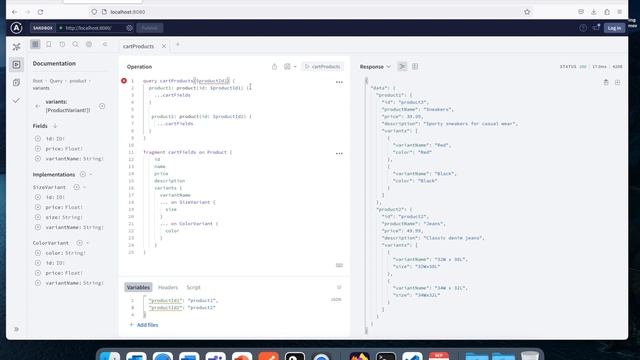This screenshot has height=360, width=640.
Task: Copy the response with the clipboard icon
Action: [x=606, y=82]
